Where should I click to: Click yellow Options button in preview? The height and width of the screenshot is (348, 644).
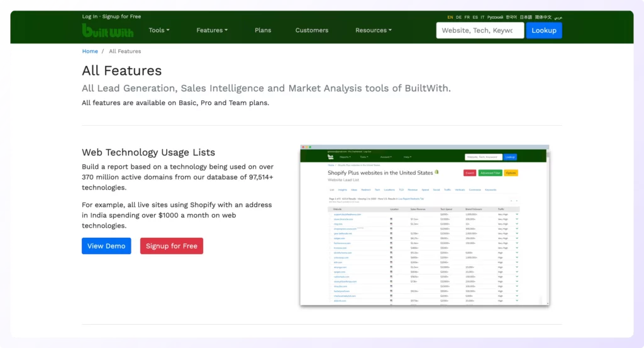(511, 173)
